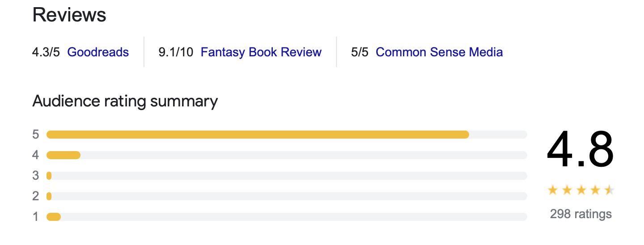This screenshot has height=245, width=644.
Task: Click the 9.1/10 score text
Action: [x=176, y=52]
